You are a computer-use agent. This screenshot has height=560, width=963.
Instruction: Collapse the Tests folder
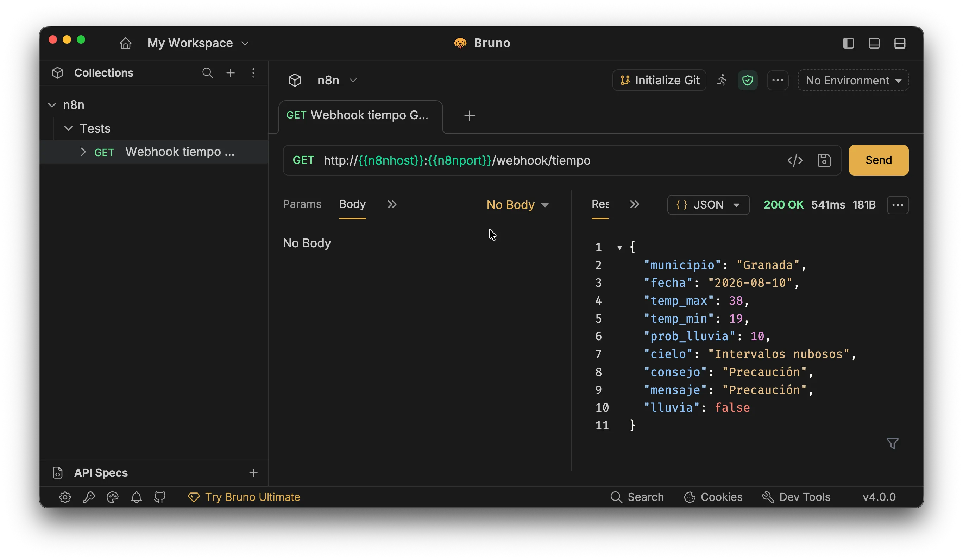click(x=68, y=128)
